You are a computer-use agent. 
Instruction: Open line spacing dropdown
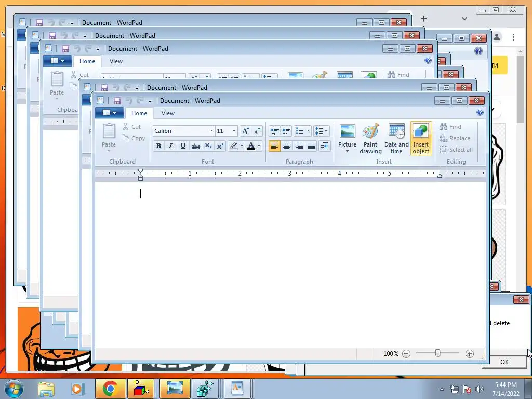click(321, 130)
